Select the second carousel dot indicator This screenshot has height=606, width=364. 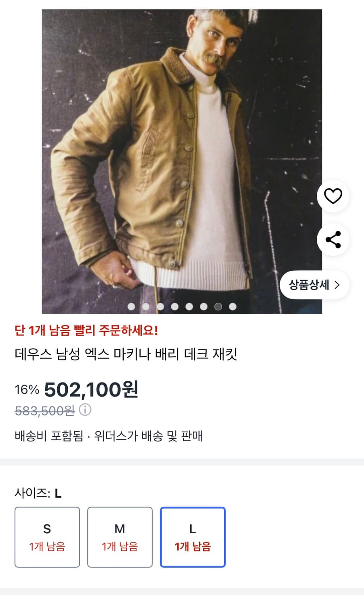[146, 307]
